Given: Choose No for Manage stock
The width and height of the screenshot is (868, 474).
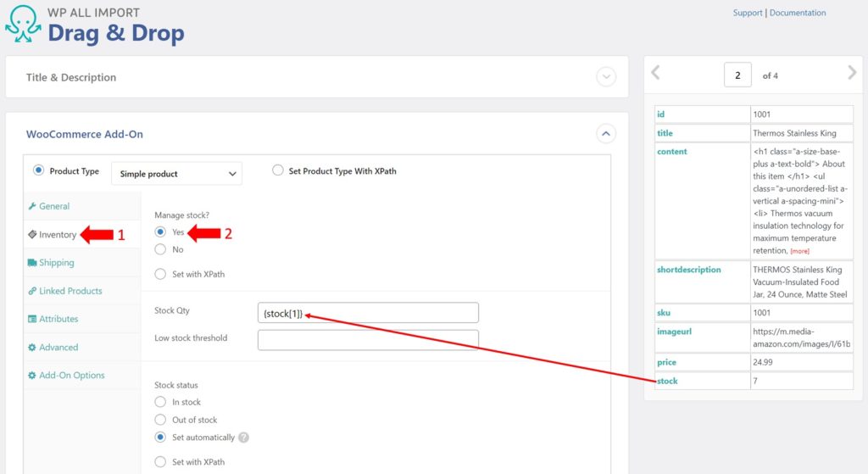Looking at the screenshot, I should coord(160,250).
